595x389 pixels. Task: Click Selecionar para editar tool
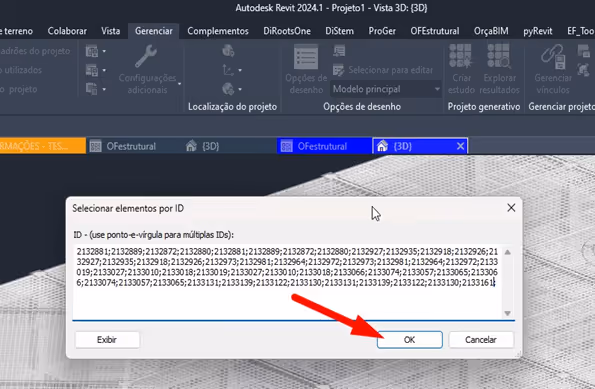382,70
